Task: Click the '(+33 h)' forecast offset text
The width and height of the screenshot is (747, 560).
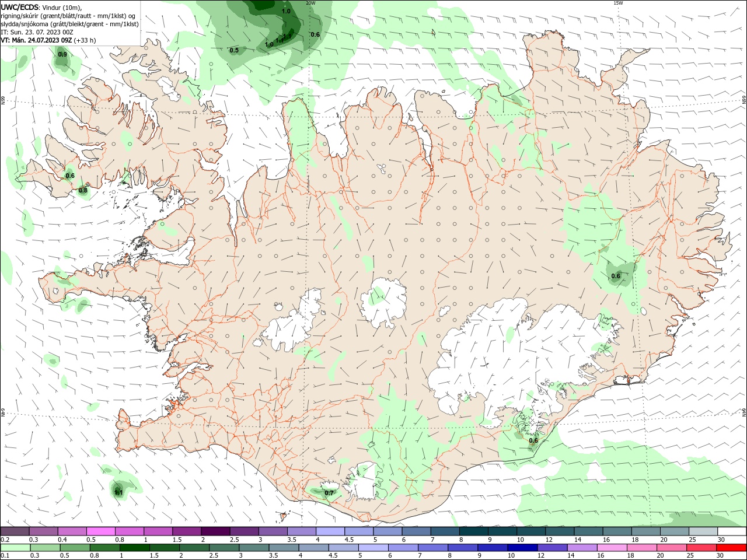Action: [85, 40]
